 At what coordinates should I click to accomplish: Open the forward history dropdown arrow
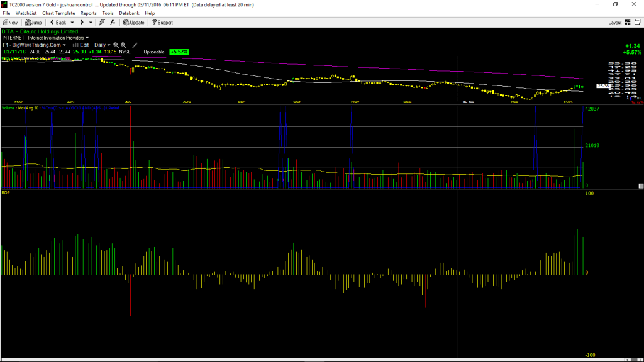coord(91,23)
